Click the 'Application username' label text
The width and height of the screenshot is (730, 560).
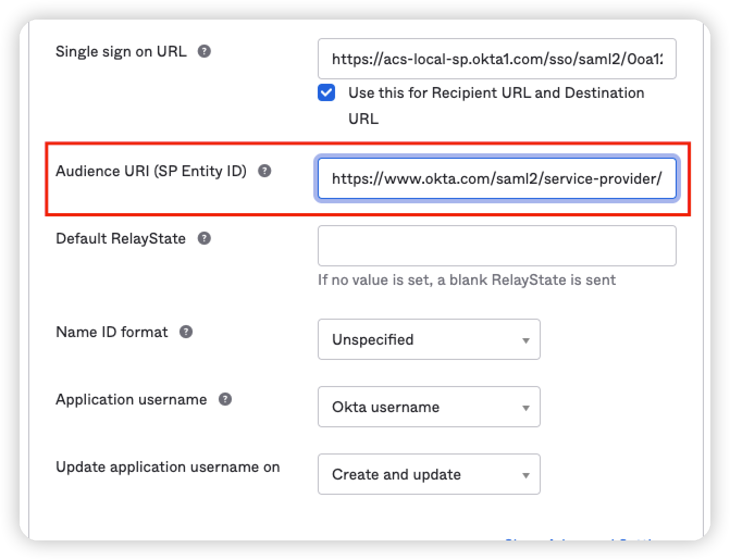[131, 400]
